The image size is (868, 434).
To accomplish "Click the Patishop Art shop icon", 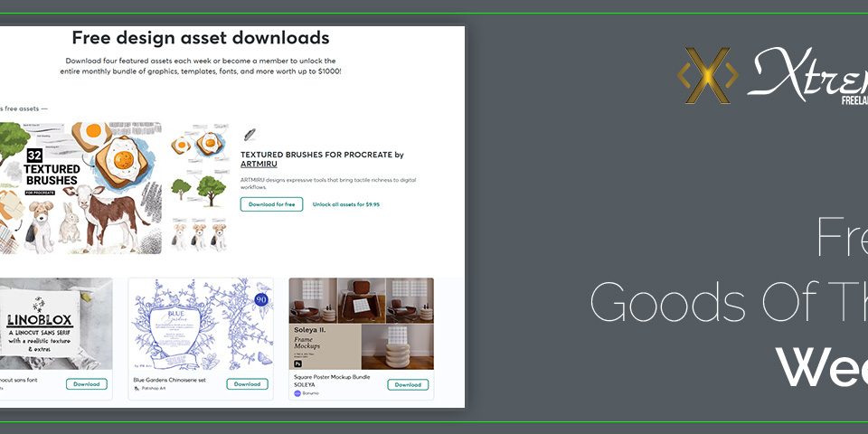I will click(137, 389).
